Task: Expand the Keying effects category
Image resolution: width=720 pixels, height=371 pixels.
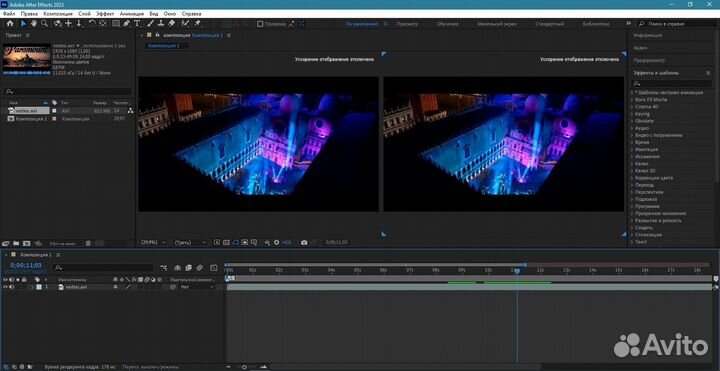Action: pos(632,114)
